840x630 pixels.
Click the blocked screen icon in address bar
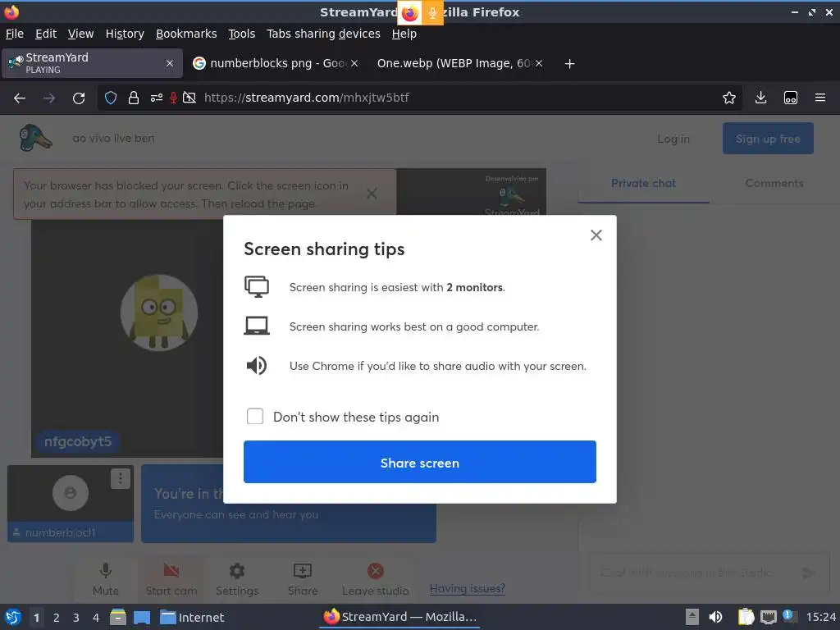tap(189, 98)
